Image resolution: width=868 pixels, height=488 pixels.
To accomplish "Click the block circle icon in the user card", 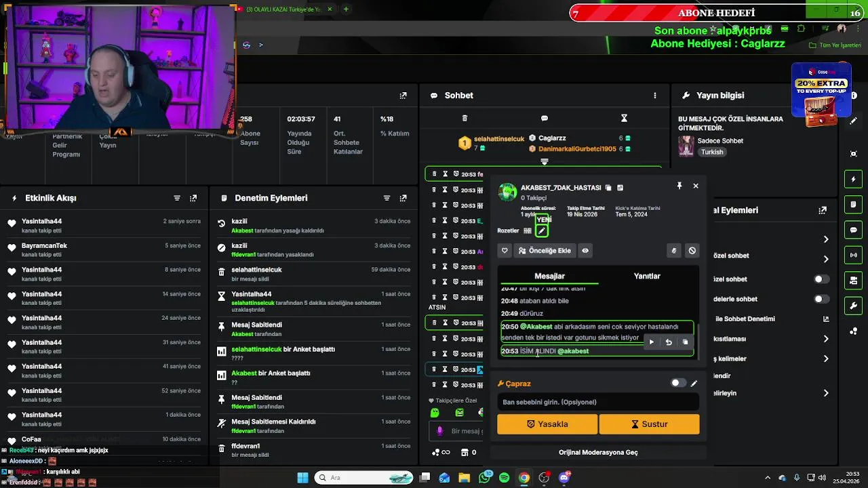I will pyautogui.click(x=692, y=251).
